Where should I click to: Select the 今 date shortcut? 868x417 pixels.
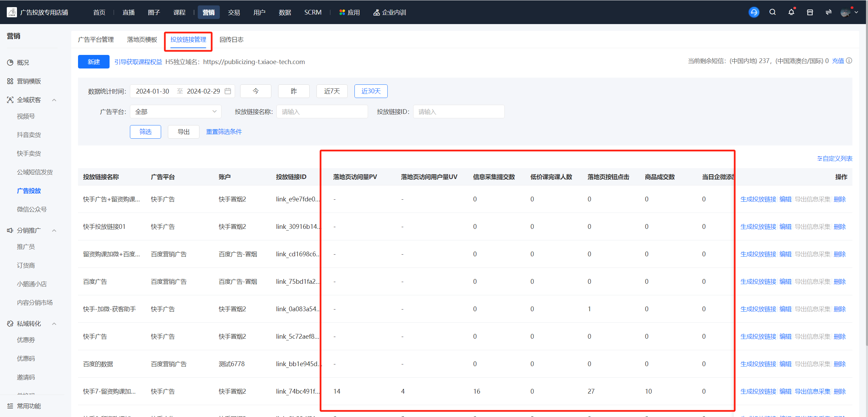pyautogui.click(x=256, y=91)
